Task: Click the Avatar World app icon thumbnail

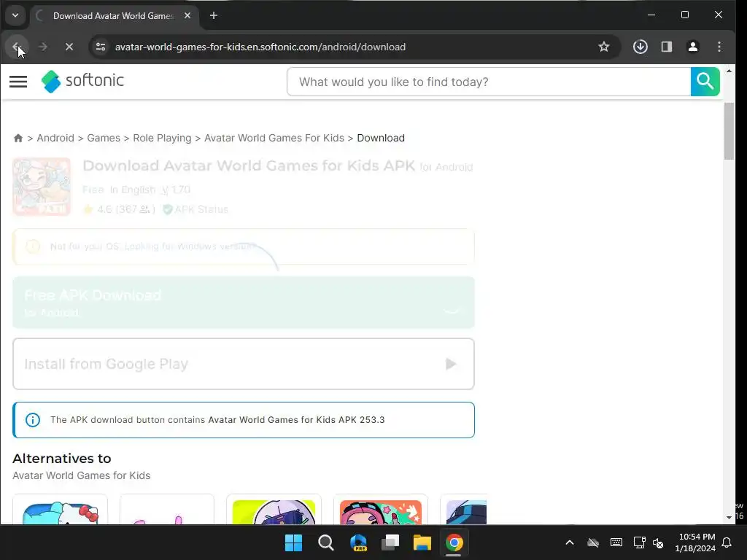Action: (42, 187)
